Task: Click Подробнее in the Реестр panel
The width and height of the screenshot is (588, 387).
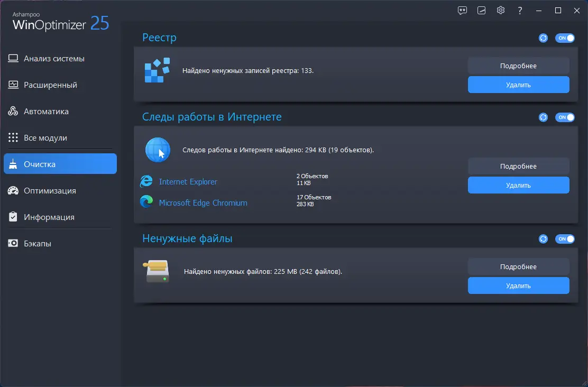Action: (518, 66)
